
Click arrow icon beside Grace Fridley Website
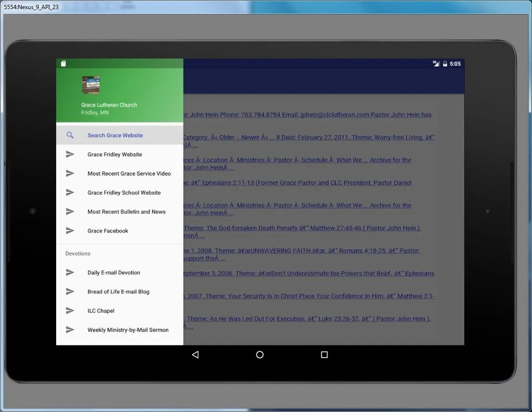70,154
